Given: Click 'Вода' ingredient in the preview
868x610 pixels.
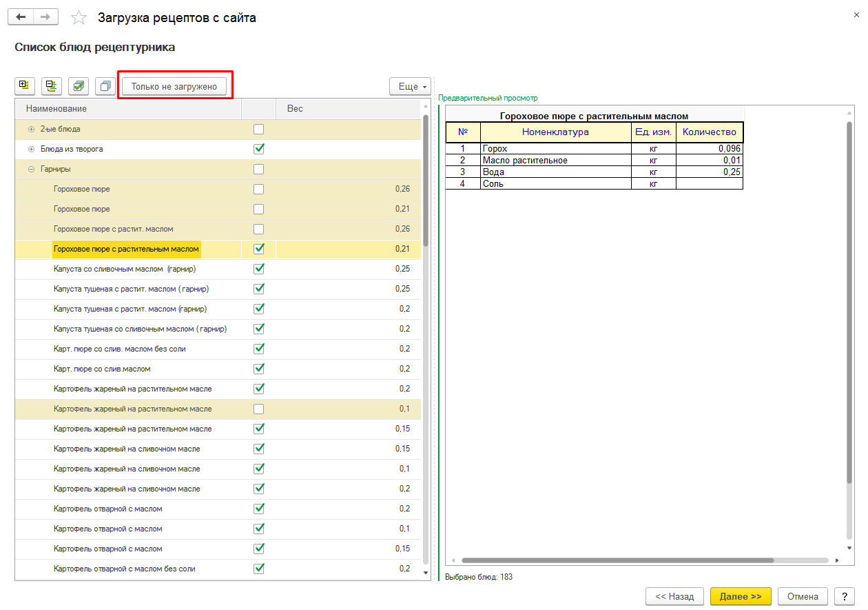Looking at the screenshot, I should [x=556, y=172].
